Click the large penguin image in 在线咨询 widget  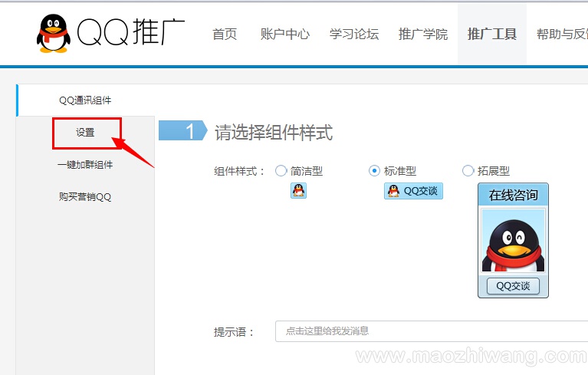513,241
